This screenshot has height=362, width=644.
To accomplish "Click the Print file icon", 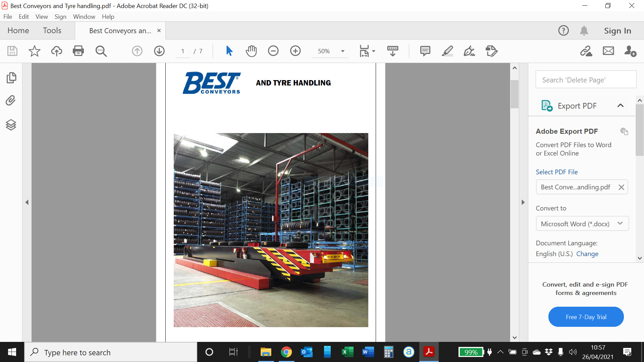I will point(78,51).
